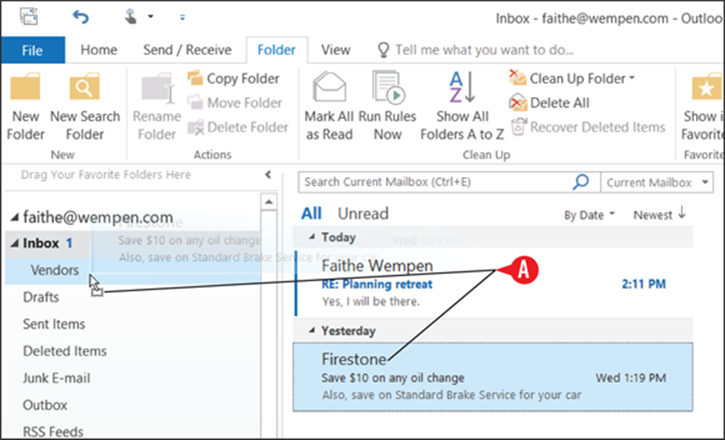The image size is (725, 440).
Task: Filter message list to Unread
Action: [x=363, y=214]
